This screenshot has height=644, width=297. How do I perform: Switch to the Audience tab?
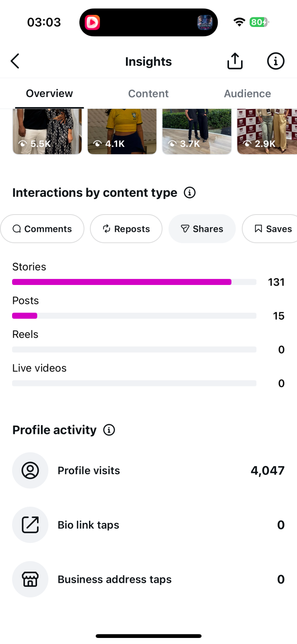[248, 93]
